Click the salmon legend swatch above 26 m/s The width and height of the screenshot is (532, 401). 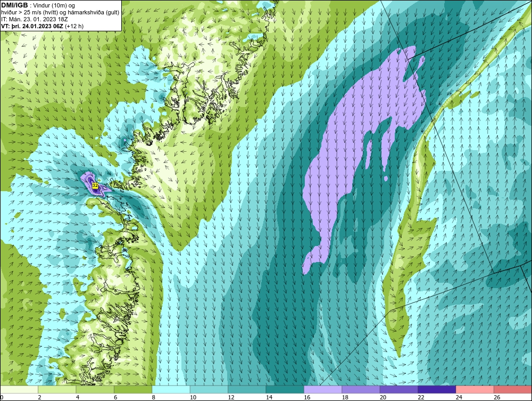click(513, 389)
